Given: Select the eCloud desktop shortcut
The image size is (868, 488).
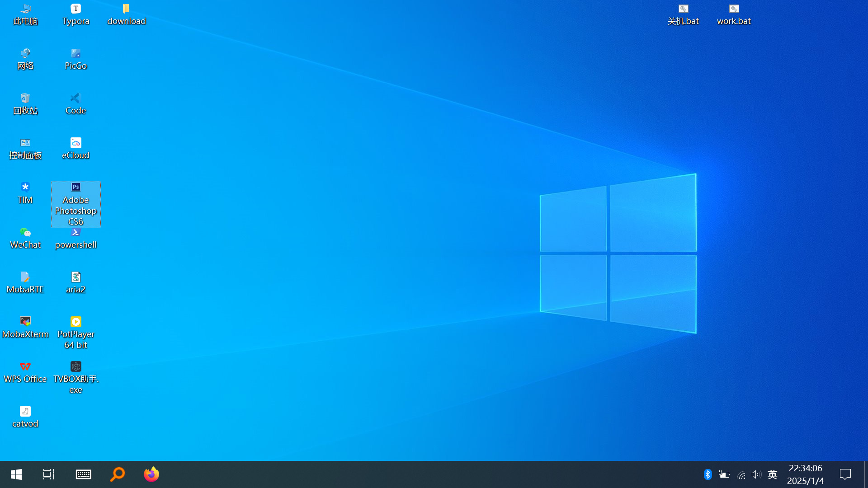Looking at the screenshot, I should [x=76, y=149].
